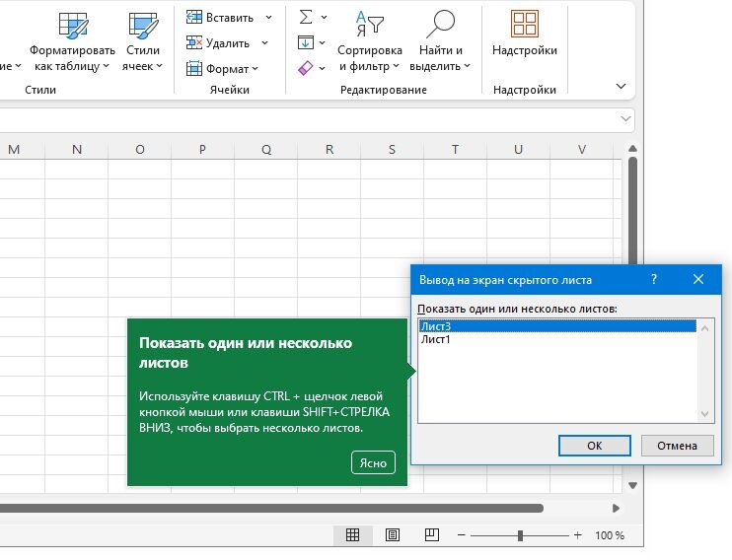732x560 pixels.
Task: Expand Clear dropdown arrow
Action: click(x=323, y=68)
